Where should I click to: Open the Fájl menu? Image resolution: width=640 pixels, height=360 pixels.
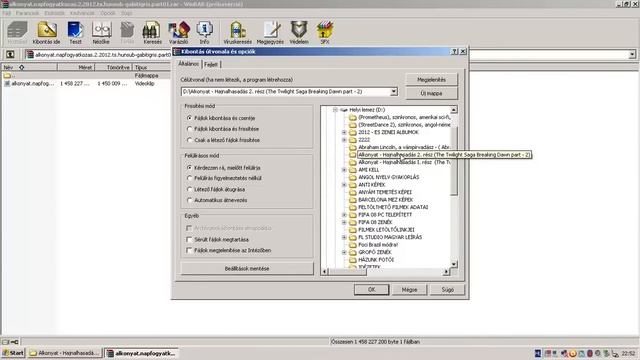point(7,13)
